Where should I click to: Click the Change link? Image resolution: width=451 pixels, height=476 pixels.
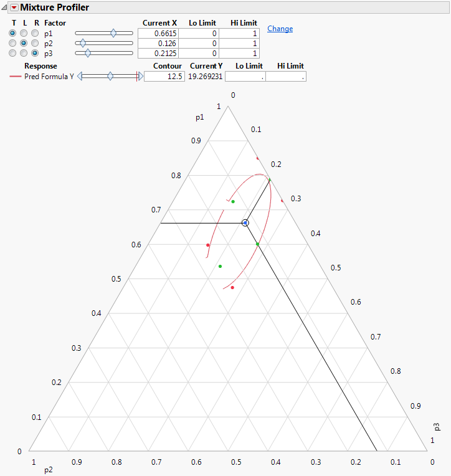[x=280, y=29]
